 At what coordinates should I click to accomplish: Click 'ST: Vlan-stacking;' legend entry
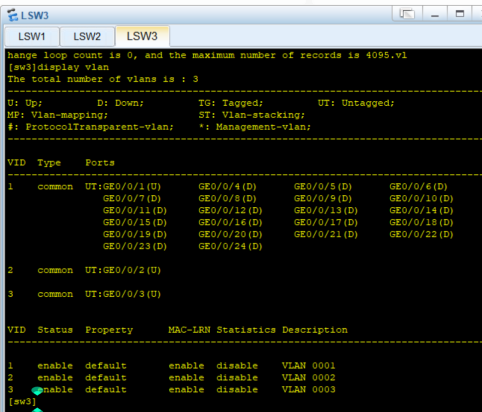coord(252,115)
